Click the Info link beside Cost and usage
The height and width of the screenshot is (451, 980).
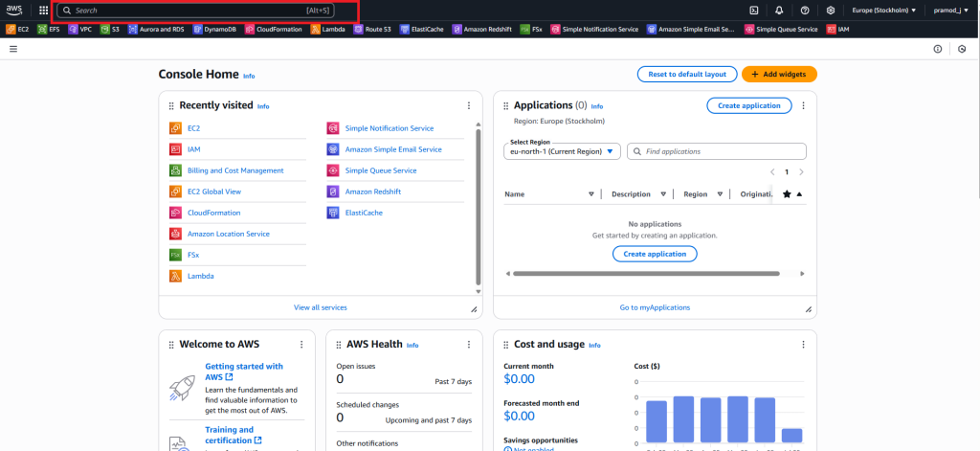594,346
